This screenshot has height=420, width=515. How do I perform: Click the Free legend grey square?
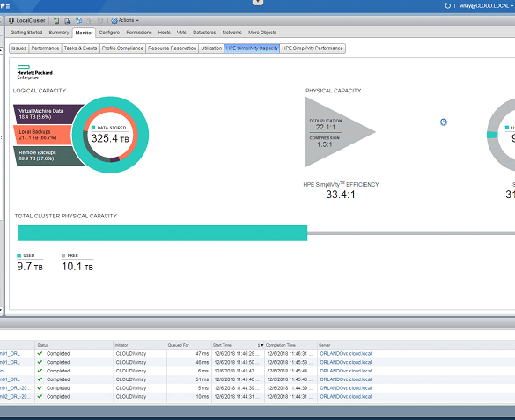click(63, 255)
